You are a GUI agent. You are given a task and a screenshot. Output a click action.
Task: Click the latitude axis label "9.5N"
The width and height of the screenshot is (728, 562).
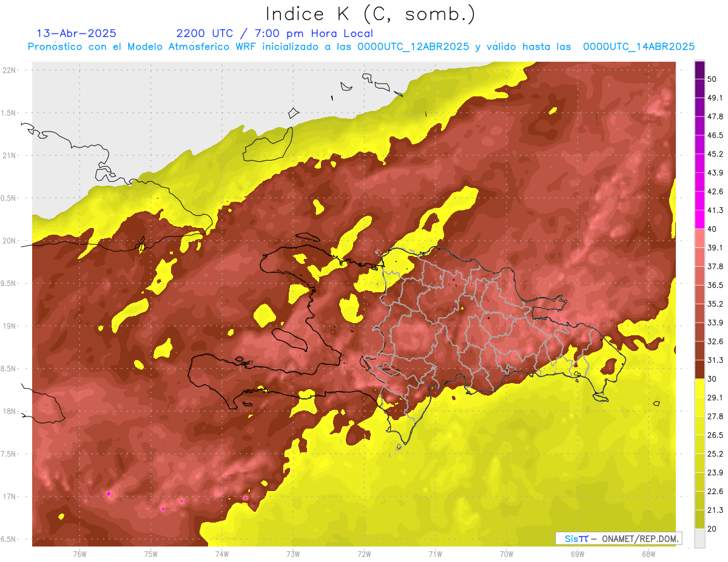(9, 283)
